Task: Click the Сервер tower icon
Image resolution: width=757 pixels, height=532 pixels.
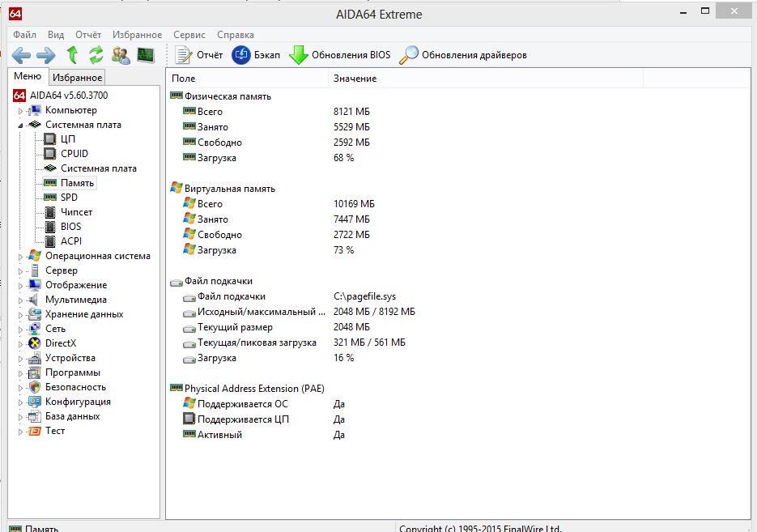Action: 34,270
